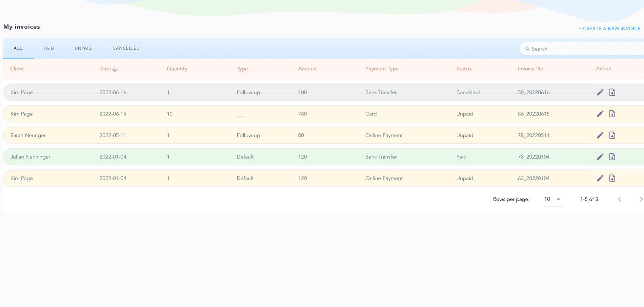This screenshot has width=644, height=307.
Task: Switch to the UNPAID tab
Action: click(x=83, y=48)
